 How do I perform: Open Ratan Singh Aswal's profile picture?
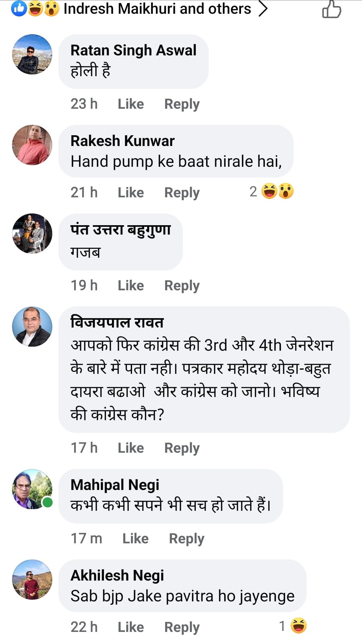tap(32, 54)
